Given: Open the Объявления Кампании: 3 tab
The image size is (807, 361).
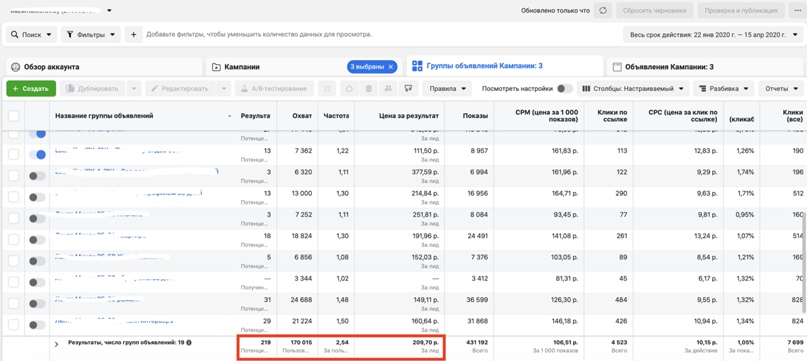Looking at the screenshot, I should point(706,67).
